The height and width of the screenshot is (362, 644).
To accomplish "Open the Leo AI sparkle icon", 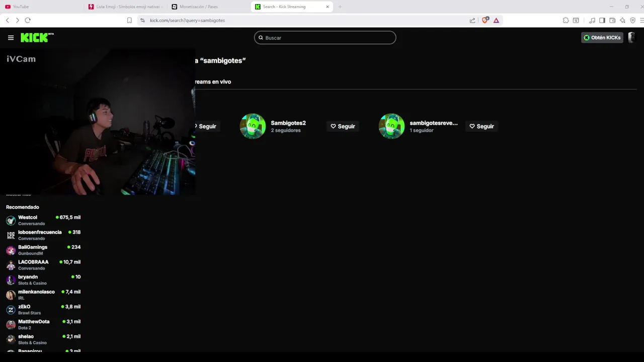I will click(x=622, y=20).
